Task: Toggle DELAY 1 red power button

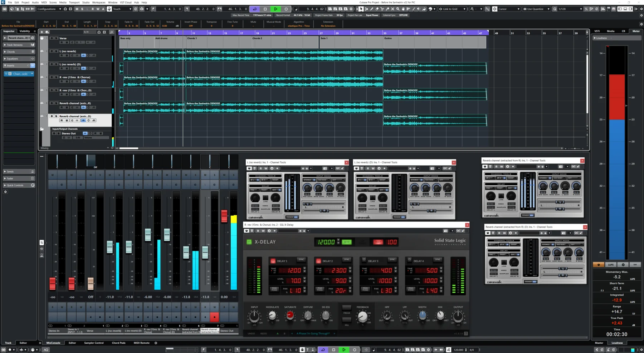Action: 273,261
